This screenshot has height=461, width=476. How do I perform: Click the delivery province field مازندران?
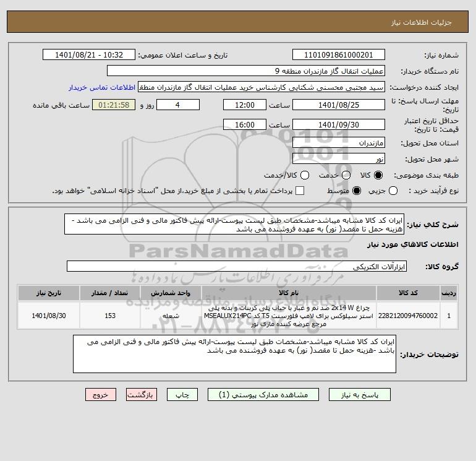click(x=339, y=143)
